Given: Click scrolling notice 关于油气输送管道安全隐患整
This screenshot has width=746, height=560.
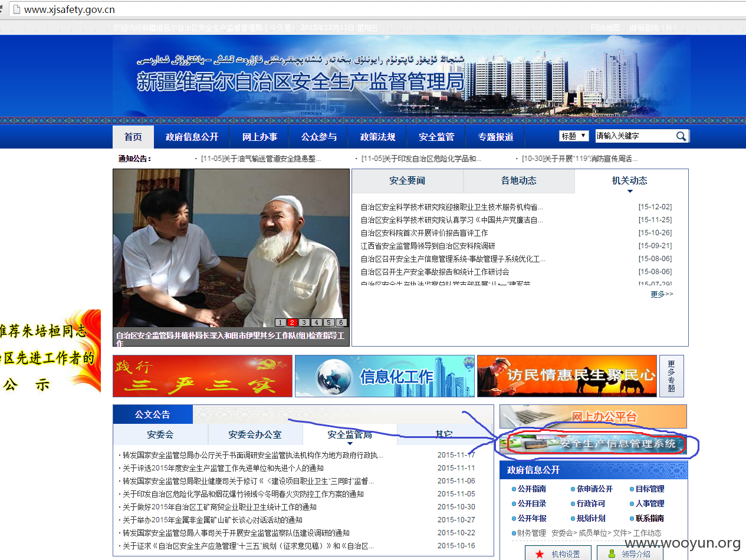Looking at the screenshot, I should (261, 159).
